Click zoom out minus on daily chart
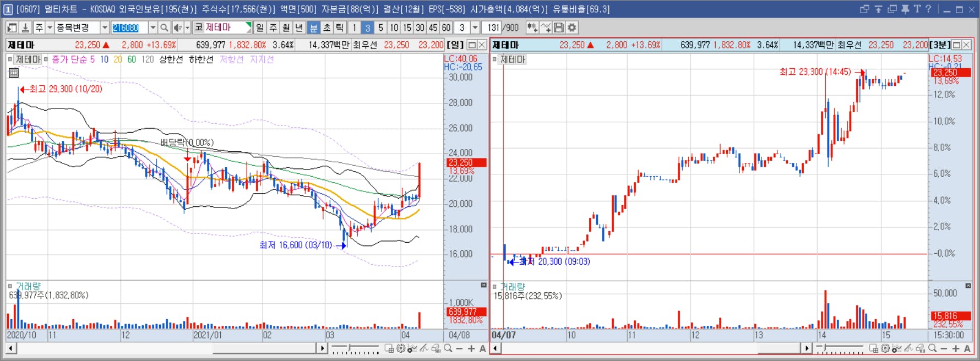The image size is (980, 361). [460, 348]
